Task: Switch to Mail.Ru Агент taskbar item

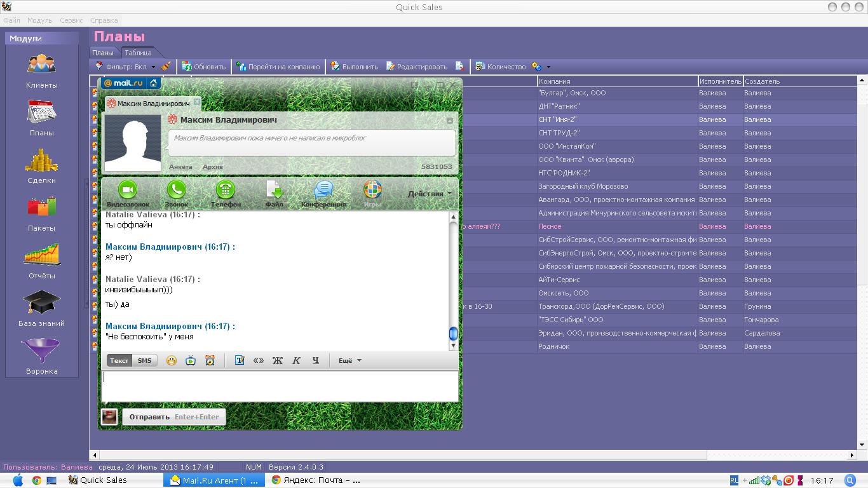Action: coord(214,480)
